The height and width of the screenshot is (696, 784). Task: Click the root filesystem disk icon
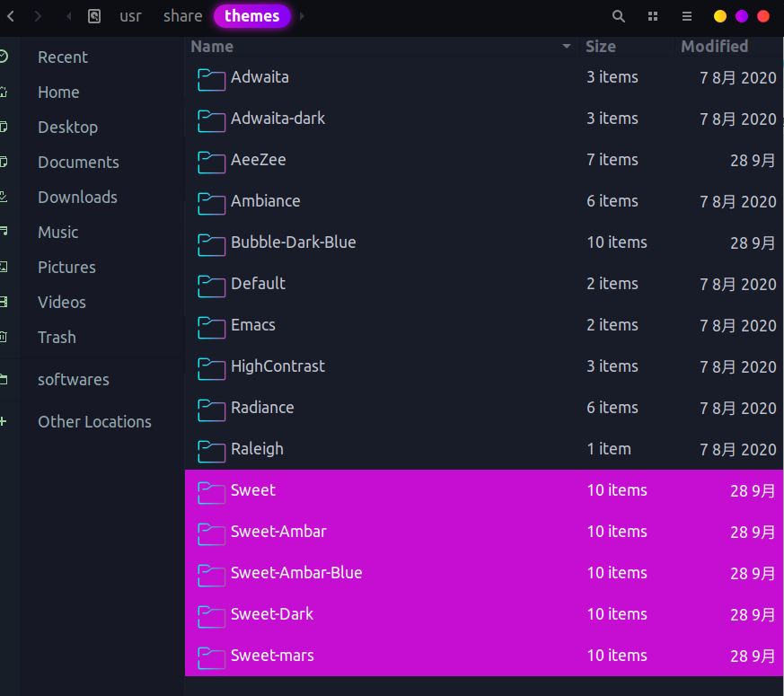click(94, 16)
